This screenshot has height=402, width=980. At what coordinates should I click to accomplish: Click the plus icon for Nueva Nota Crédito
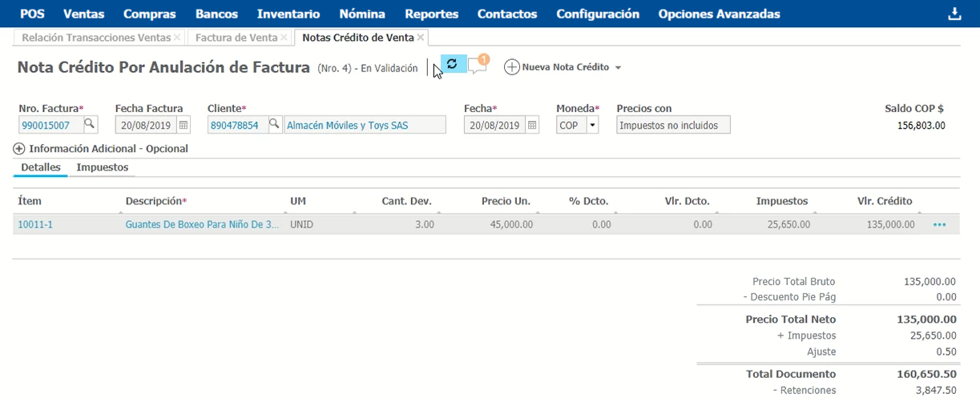[x=511, y=67]
